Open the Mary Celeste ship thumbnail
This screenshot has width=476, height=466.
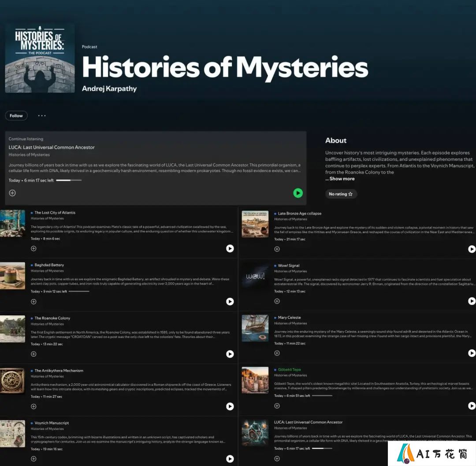(255, 328)
